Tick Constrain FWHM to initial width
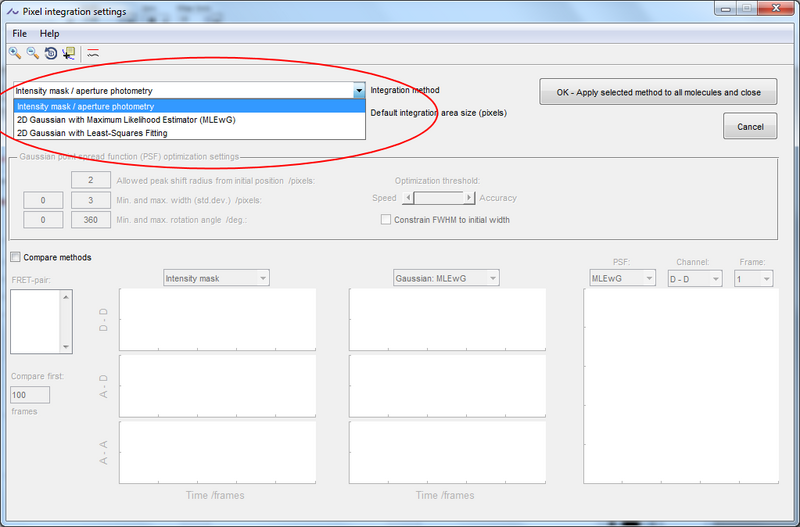The height and width of the screenshot is (527, 800). (386, 220)
